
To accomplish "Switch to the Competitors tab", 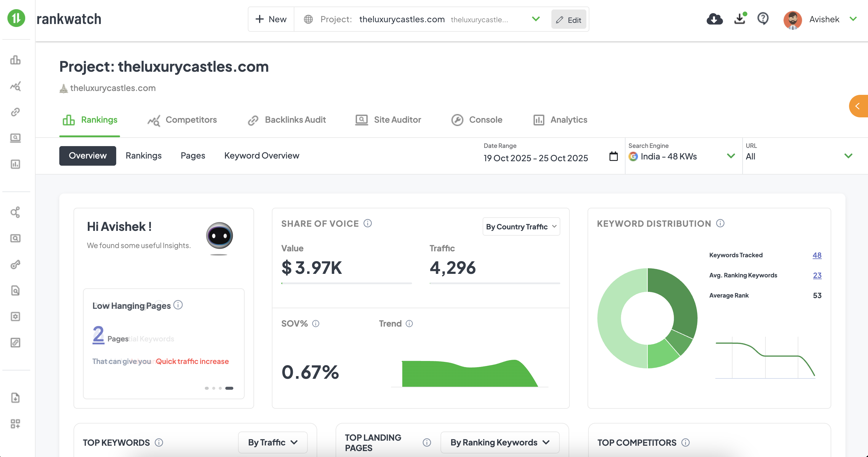I will pyautogui.click(x=182, y=119).
